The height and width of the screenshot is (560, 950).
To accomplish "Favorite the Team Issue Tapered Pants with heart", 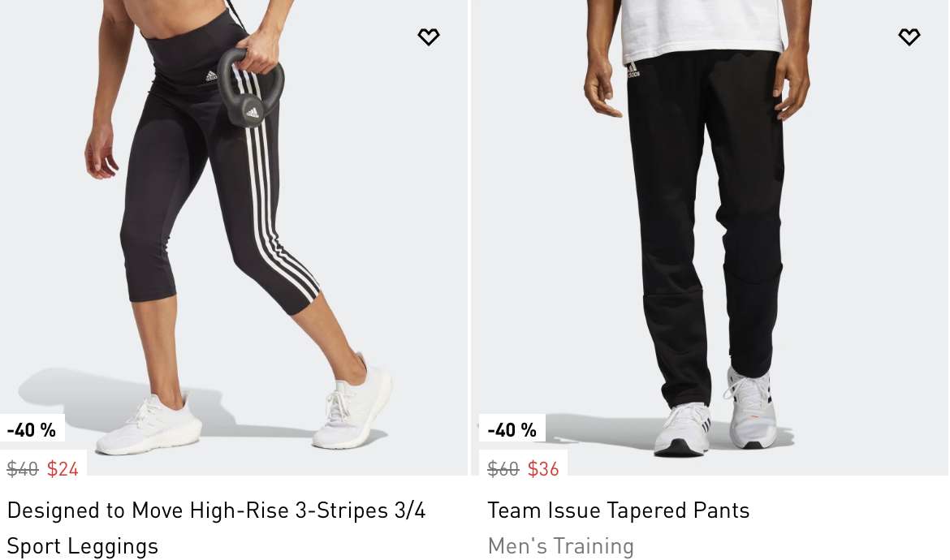I will [909, 37].
